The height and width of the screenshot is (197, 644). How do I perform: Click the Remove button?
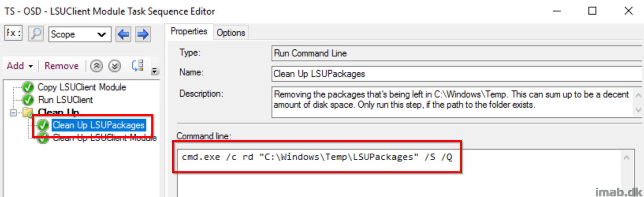(x=61, y=66)
